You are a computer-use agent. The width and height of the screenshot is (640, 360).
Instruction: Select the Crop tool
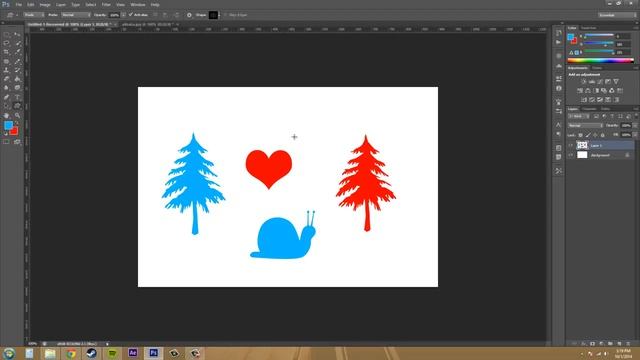[x=6, y=52]
